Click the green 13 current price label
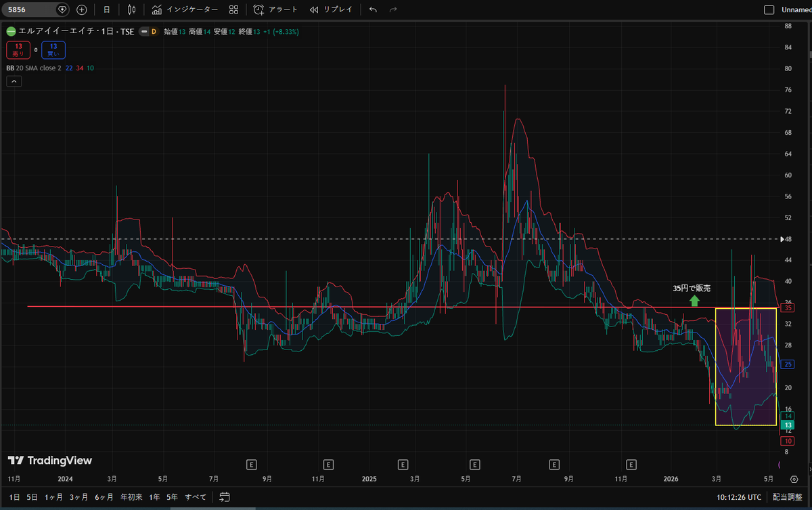 pos(788,425)
